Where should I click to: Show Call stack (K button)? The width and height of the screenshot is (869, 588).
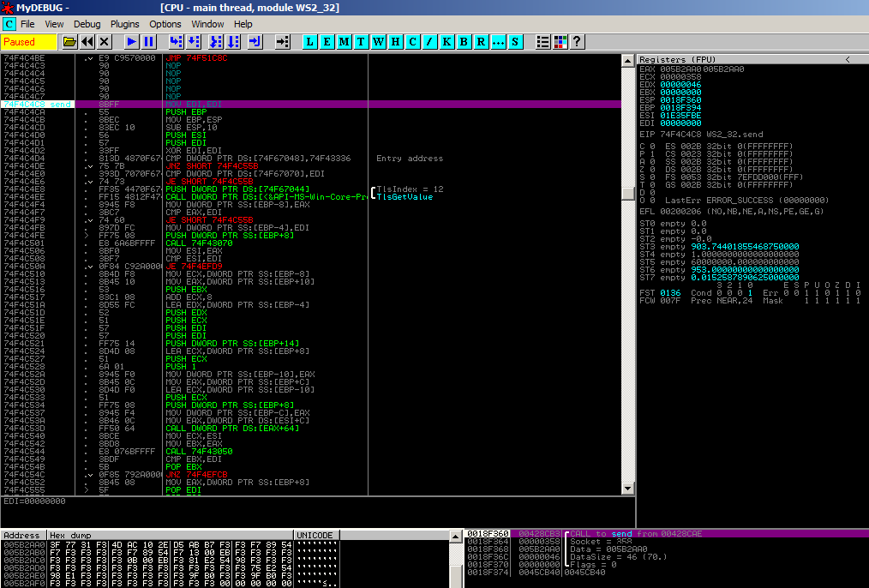[x=447, y=41]
